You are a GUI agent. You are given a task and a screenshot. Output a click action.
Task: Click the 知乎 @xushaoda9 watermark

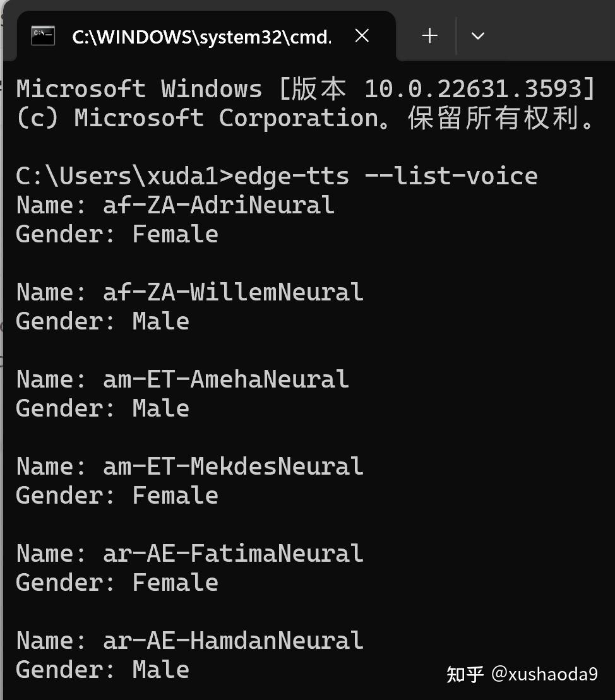click(522, 674)
